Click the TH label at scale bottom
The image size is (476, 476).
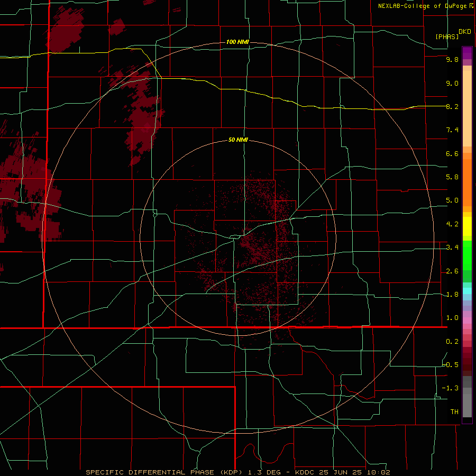point(454,411)
